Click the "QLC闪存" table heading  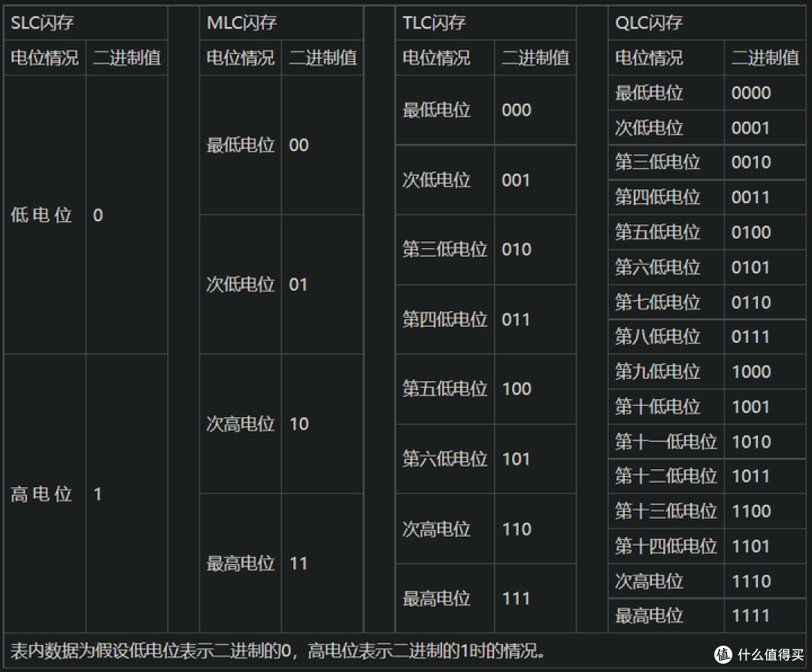pyautogui.click(x=649, y=23)
